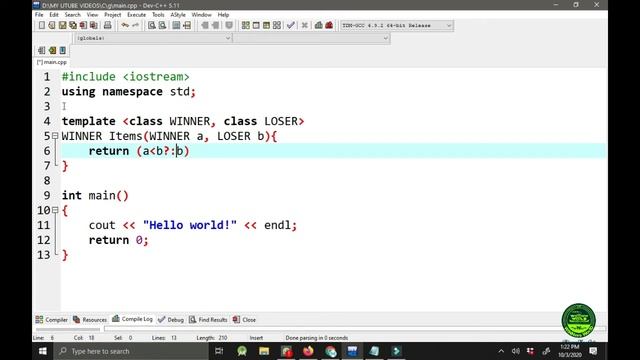Open the Execute menu
The height and width of the screenshot is (360, 640).
(x=136, y=15)
